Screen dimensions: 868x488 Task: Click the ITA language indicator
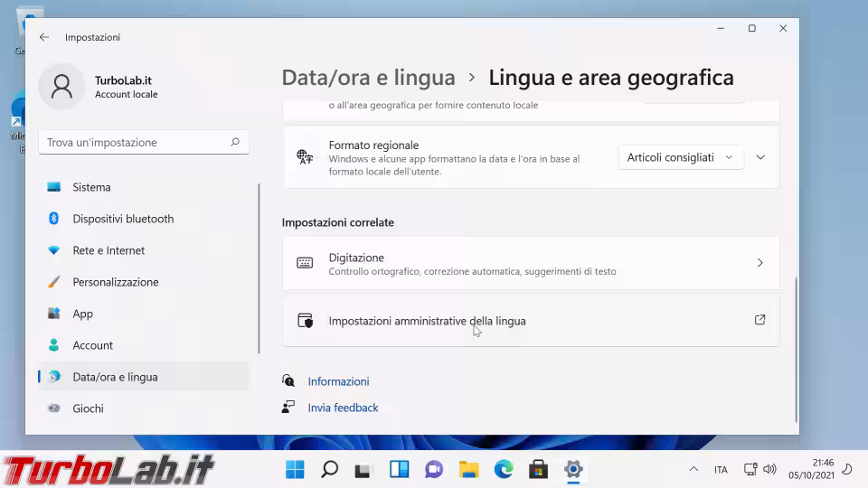pos(721,470)
